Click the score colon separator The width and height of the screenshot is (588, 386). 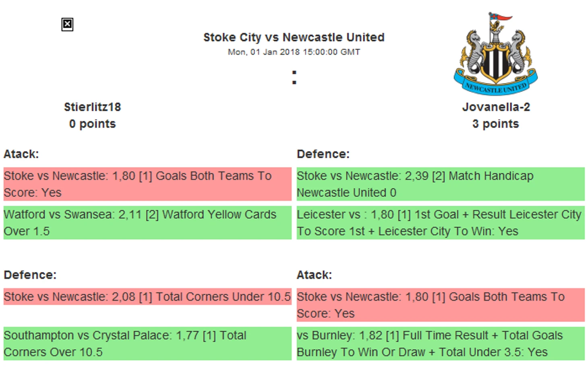coord(294,77)
